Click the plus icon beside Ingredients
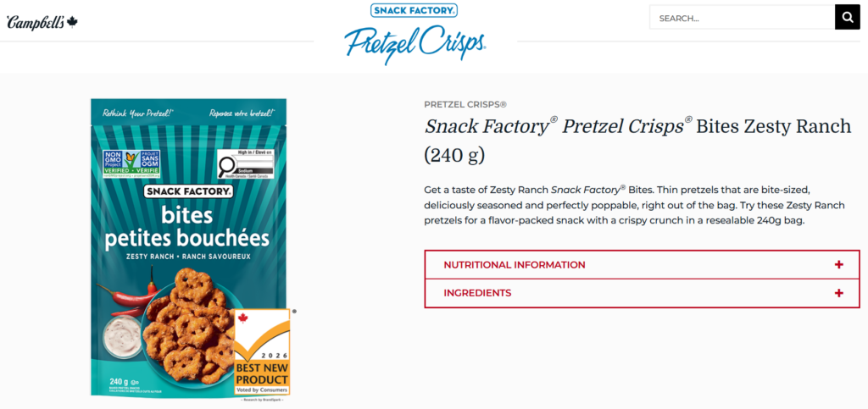The image size is (868, 409). 838,293
